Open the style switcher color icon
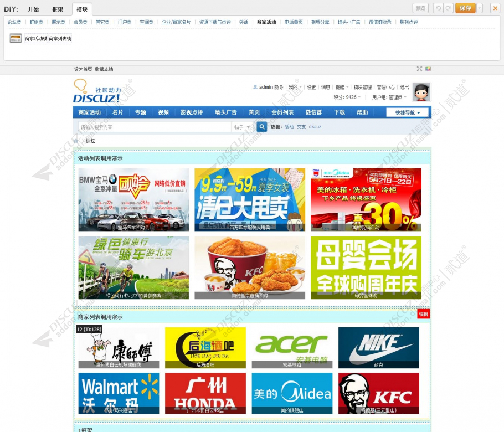The image size is (504, 432). [x=428, y=69]
